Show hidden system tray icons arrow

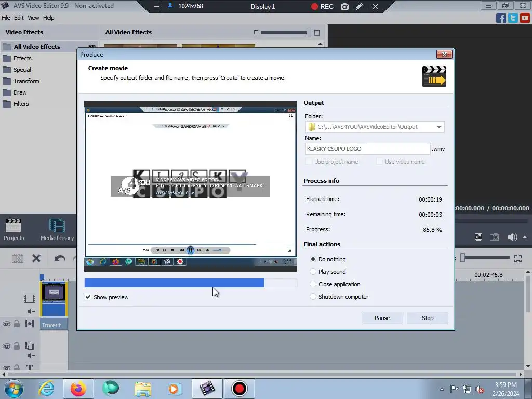click(x=442, y=389)
